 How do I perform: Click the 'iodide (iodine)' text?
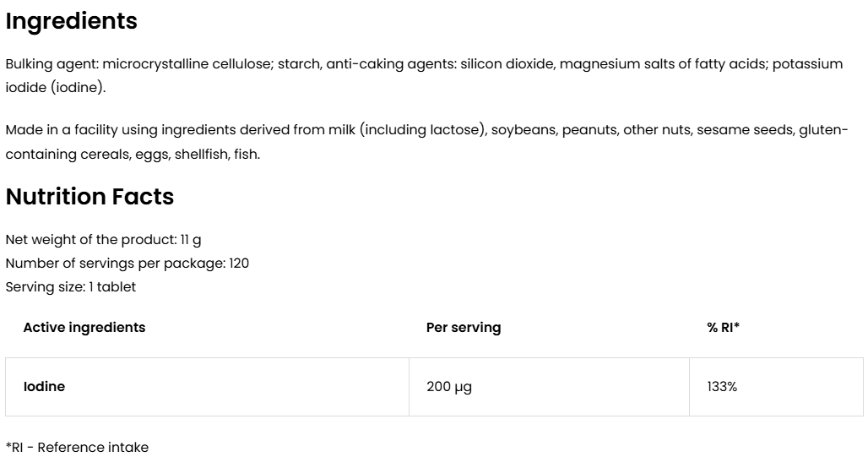55,88
